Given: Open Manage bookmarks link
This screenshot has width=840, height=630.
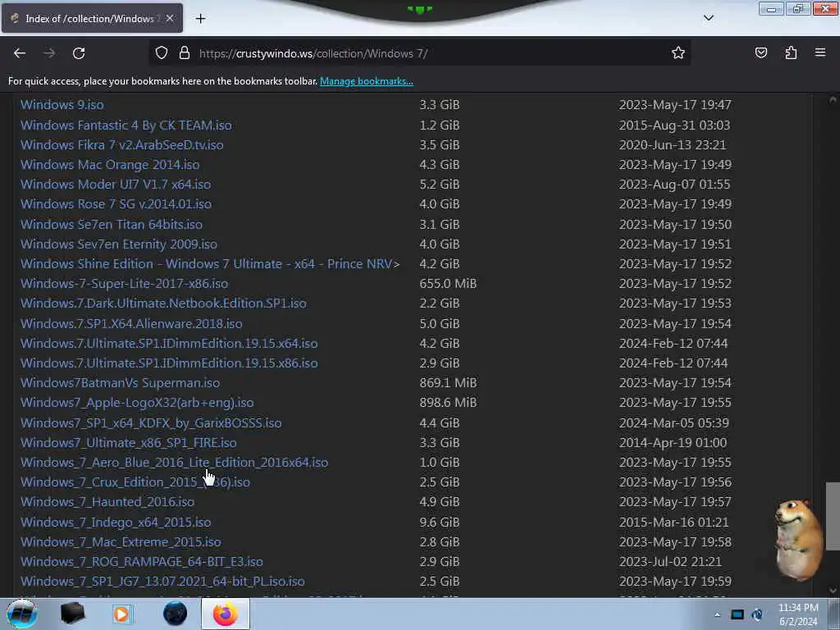Looking at the screenshot, I should coord(367,81).
